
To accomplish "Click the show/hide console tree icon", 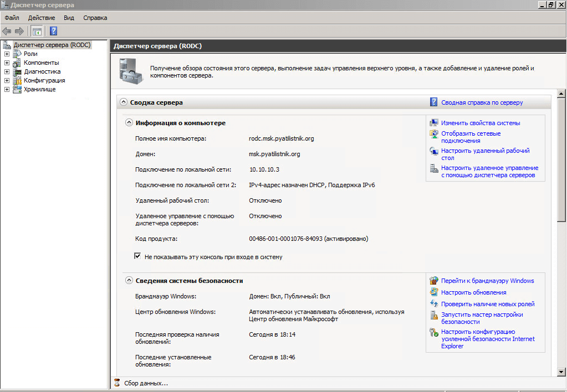I will click(x=37, y=31).
